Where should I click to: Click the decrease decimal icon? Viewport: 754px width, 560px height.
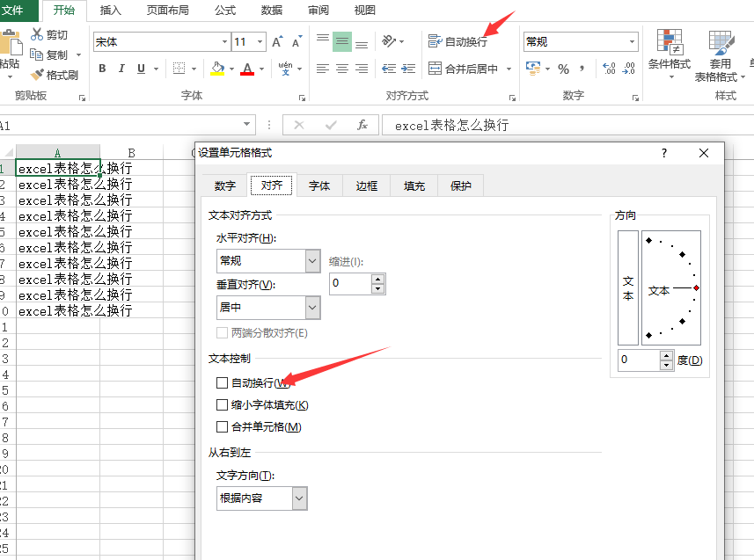[628, 69]
